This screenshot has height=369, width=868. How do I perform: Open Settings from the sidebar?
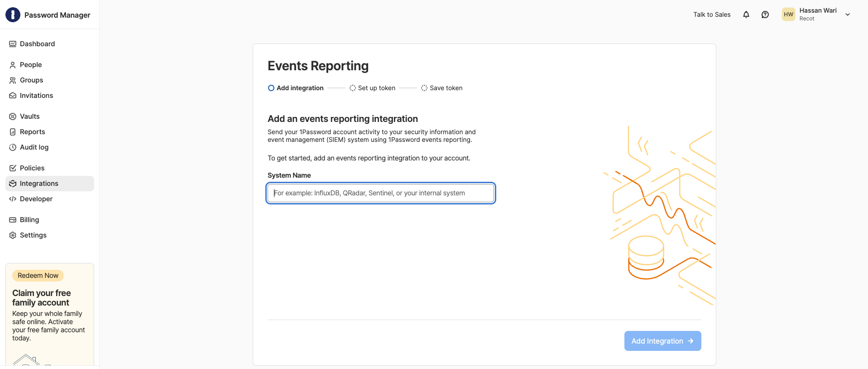pos(50,235)
